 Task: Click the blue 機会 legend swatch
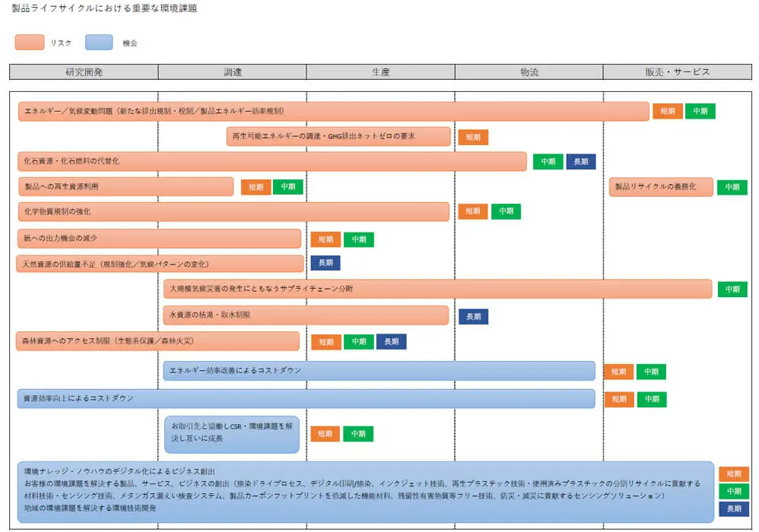point(99,43)
